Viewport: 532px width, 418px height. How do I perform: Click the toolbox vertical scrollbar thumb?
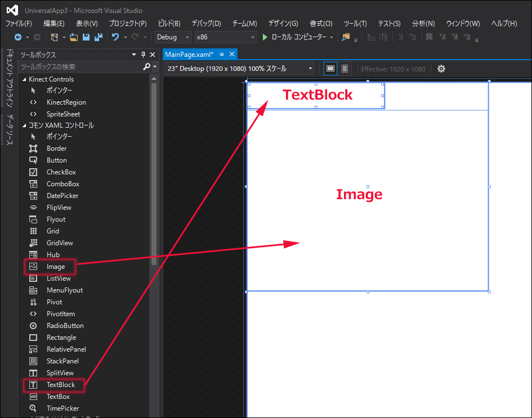(154, 174)
